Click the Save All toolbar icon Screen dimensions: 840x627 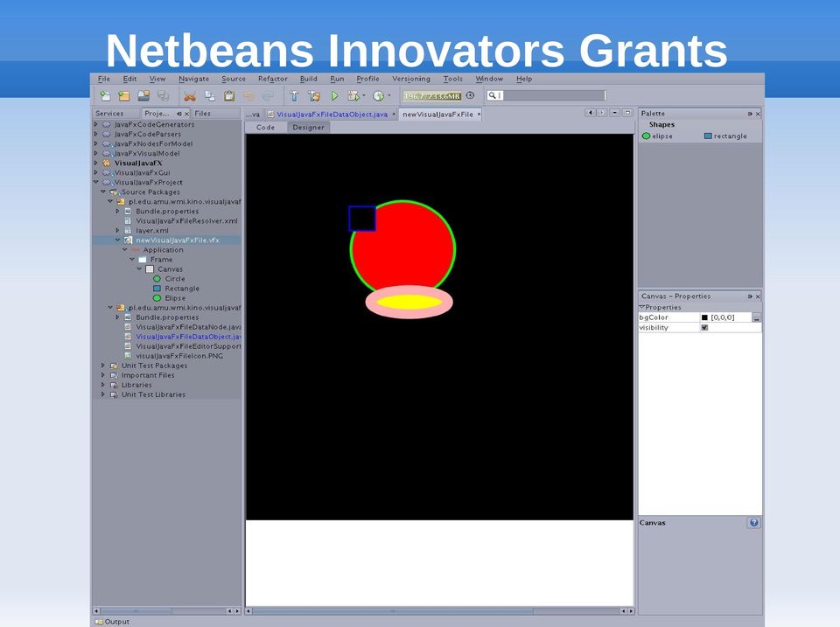(163, 96)
